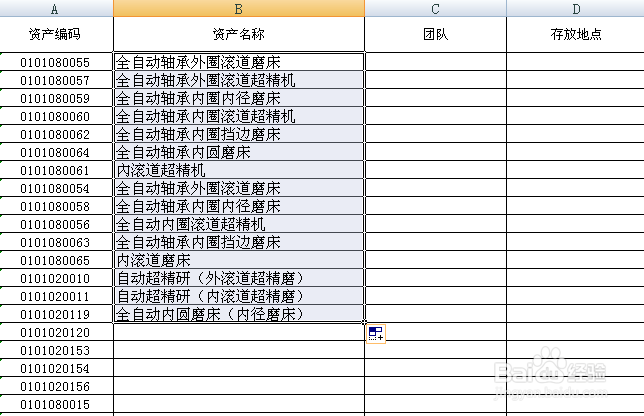Click empty 团队 cell in row 0101080055
The height and width of the screenshot is (416, 644).
[x=435, y=62]
